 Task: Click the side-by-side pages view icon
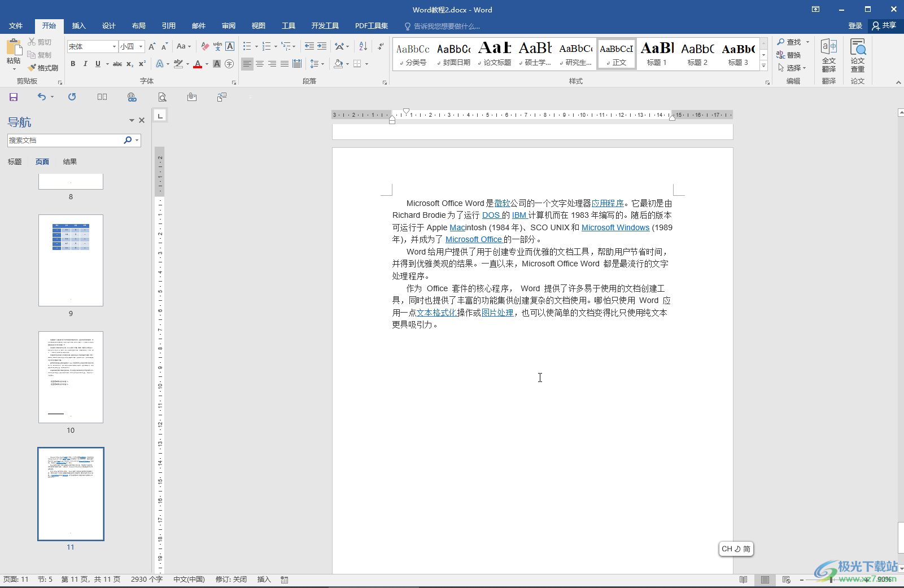coord(102,97)
